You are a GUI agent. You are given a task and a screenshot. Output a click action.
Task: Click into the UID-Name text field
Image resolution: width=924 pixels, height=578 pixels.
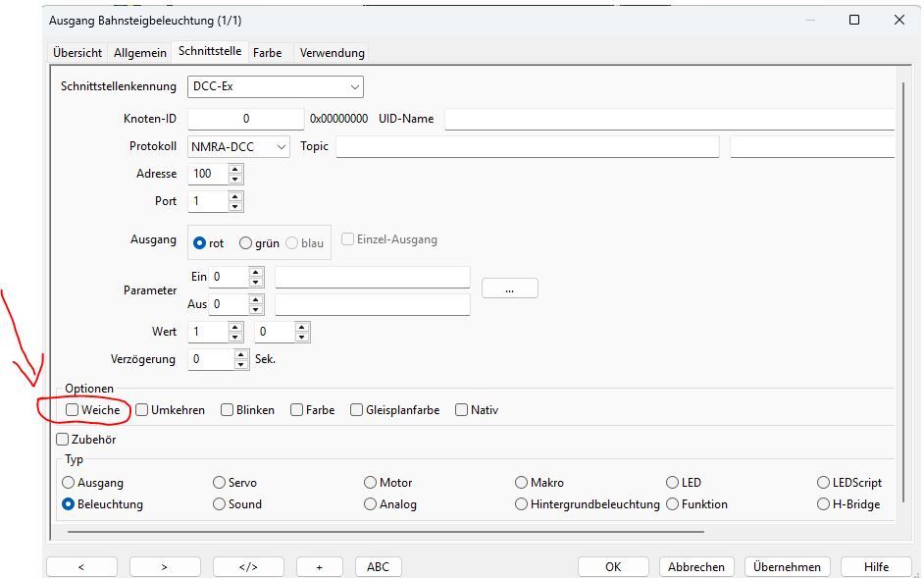point(667,119)
